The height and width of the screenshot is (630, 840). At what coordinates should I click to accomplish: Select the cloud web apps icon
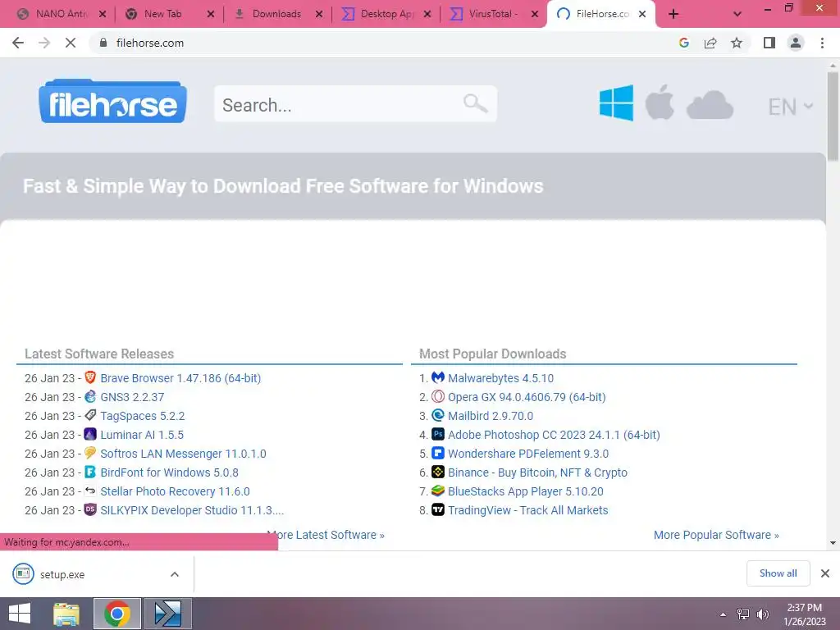(710, 105)
